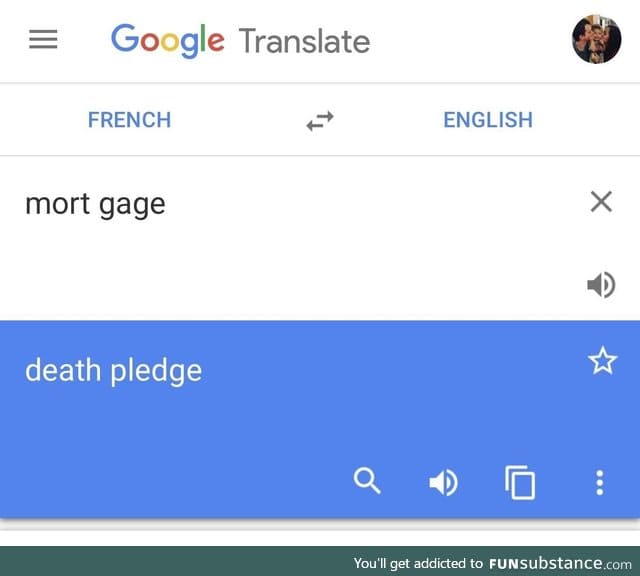Open the hamburger menu
Viewport: 640px width, 576px height.
click(43, 40)
